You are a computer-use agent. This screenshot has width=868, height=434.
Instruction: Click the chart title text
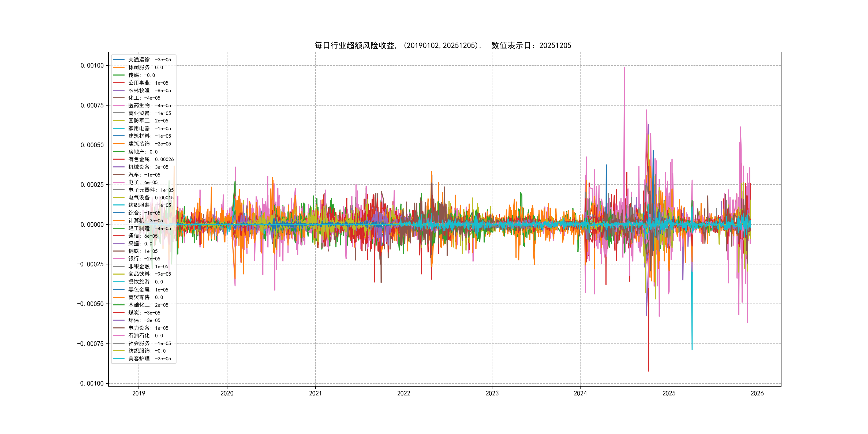(x=443, y=46)
